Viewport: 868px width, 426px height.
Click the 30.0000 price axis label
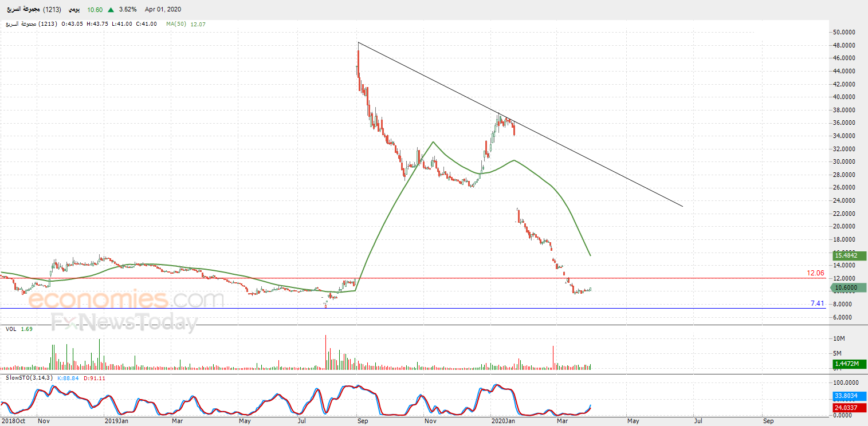(x=844, y=161)
